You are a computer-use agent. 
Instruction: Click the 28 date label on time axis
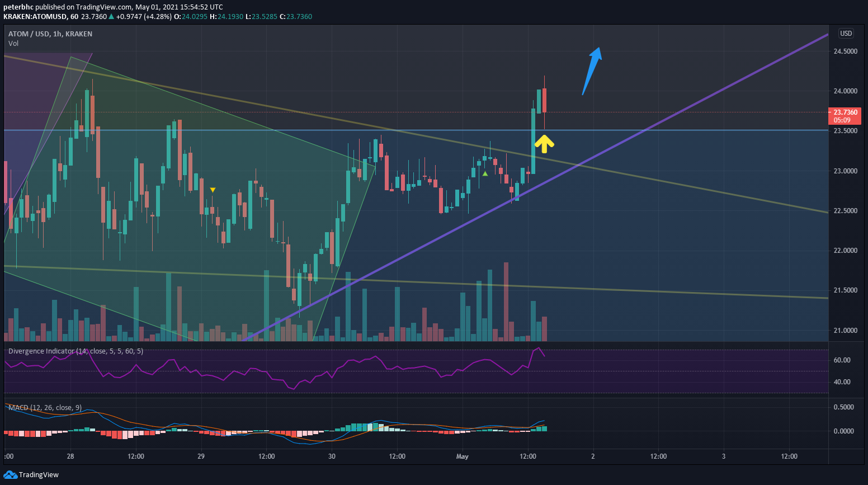[70, 456]
